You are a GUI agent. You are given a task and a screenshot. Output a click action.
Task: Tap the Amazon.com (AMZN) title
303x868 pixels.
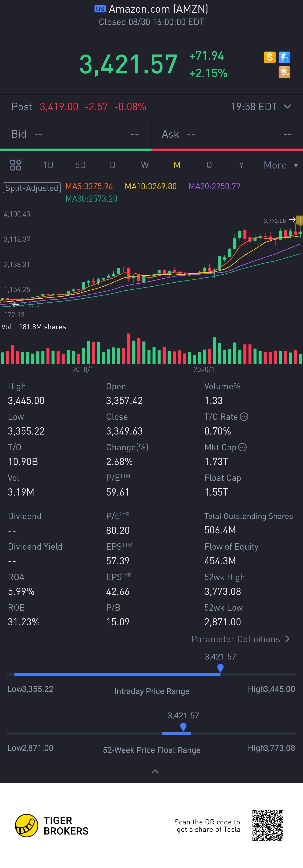point(158,9)
